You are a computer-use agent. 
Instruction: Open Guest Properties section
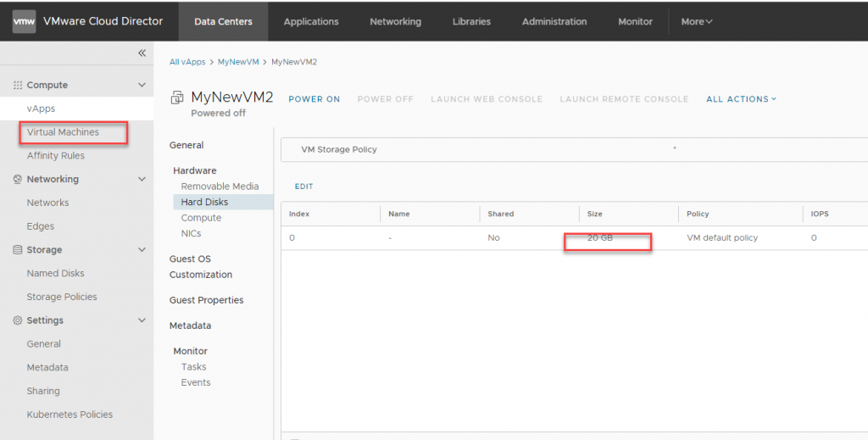pos(207,300)
